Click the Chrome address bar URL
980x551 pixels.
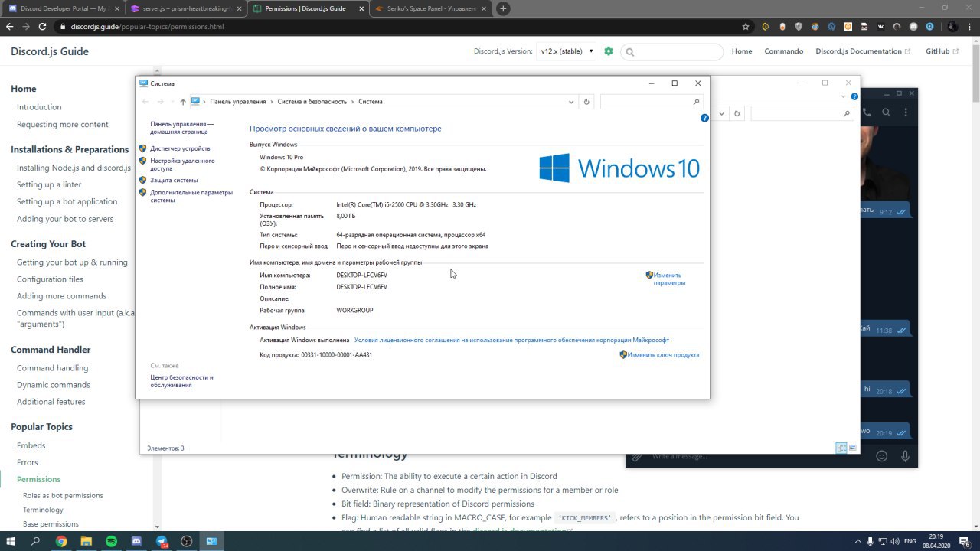click(x=147, y=26)
